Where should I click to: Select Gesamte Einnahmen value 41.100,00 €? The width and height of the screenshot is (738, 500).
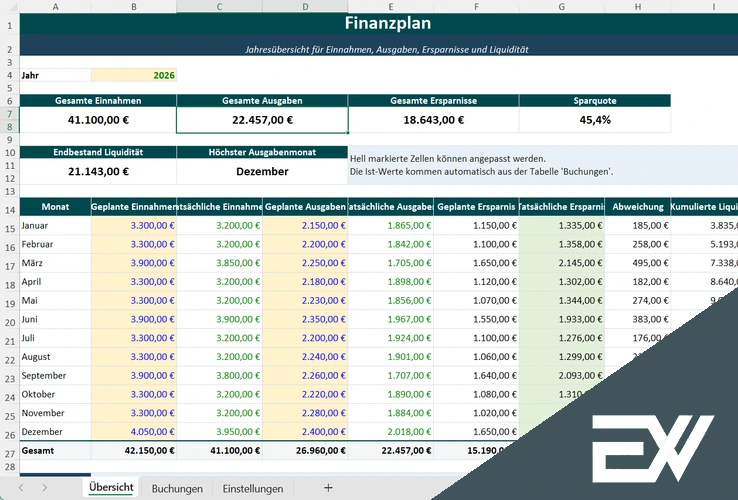(98, 120)
